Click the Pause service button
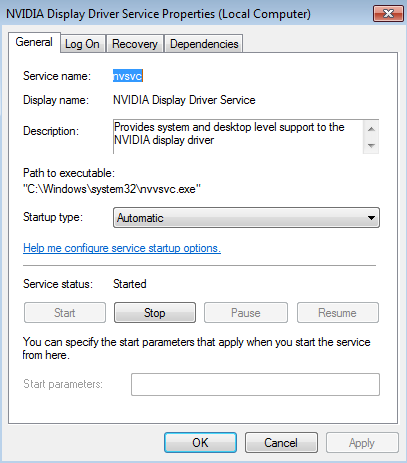Screen dimensions: 407x463 pyautogui.click(x=246, y=313)
